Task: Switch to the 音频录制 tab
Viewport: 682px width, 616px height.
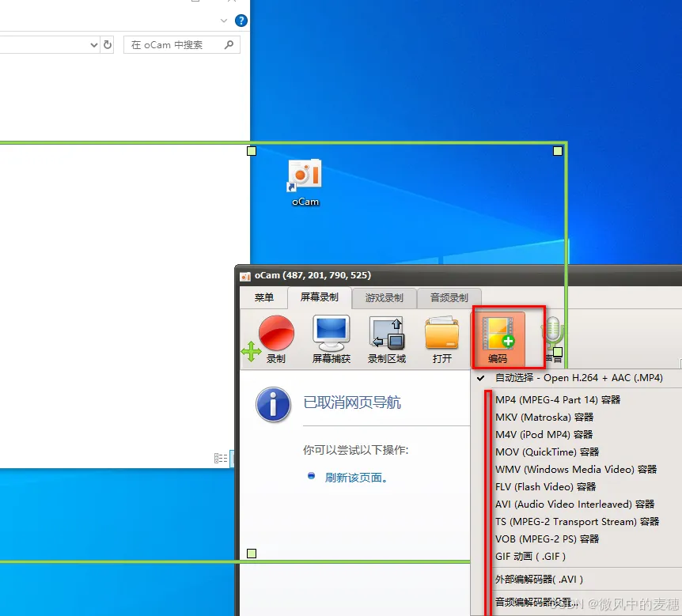Action: [x=449, y=298]
